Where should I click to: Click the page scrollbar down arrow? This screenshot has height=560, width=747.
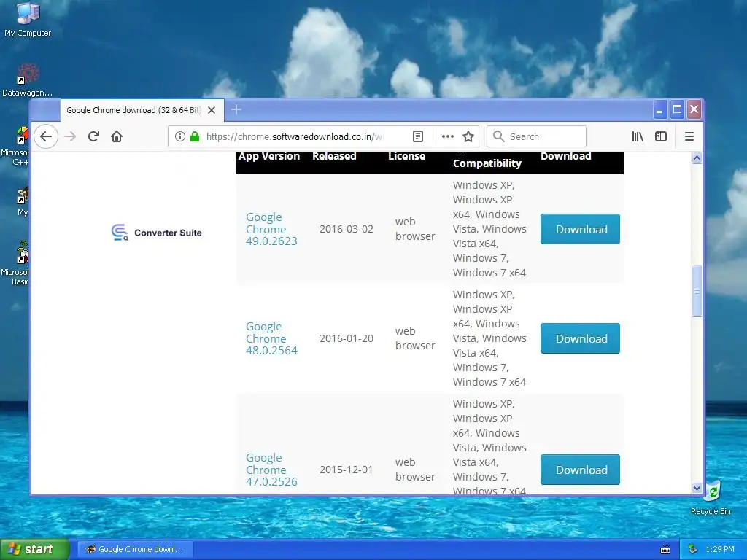pyautogui.click(x=697, y=488)
